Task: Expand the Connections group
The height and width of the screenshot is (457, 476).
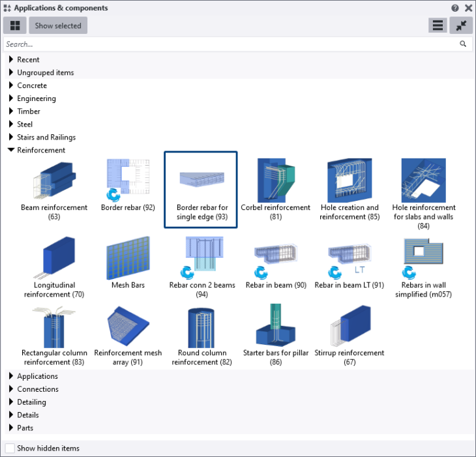Action: pos(11,389)
